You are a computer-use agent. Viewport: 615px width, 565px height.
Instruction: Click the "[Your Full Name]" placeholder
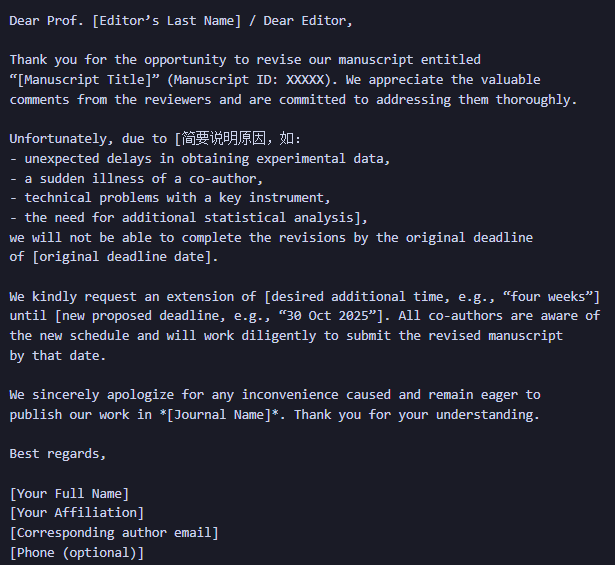69,493
